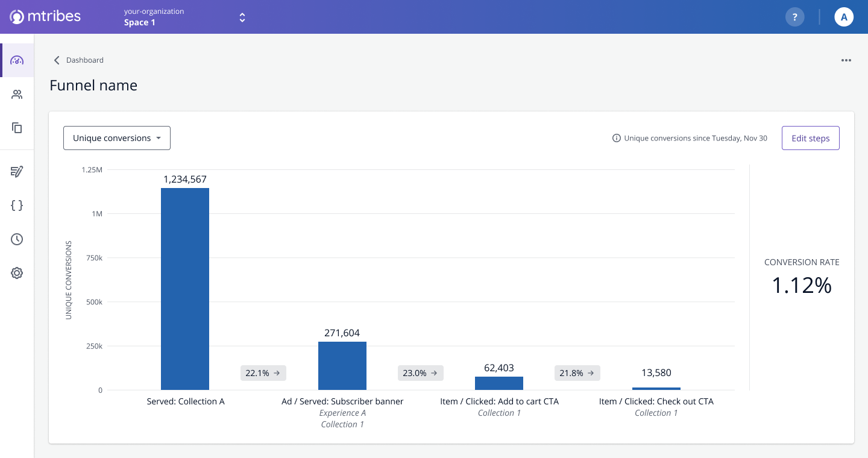The image size is (868, 458).
Task: Open the curly braces code icon
Action: [x=17, y=205]
